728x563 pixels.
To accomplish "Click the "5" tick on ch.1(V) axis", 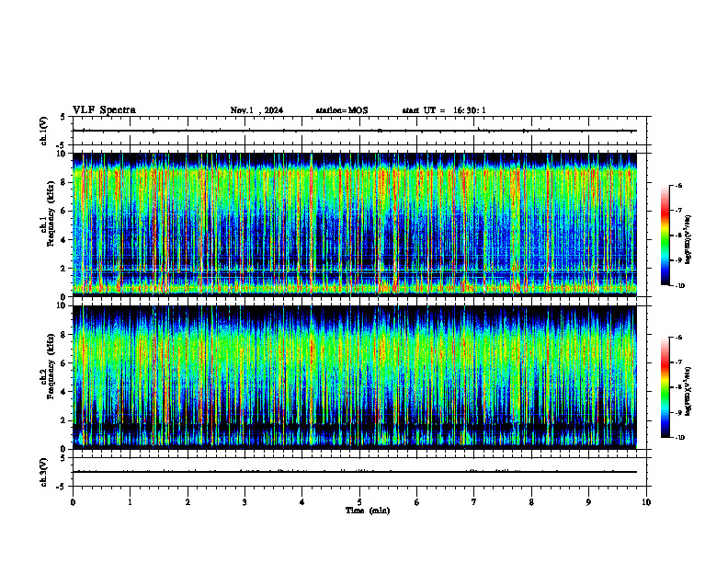I will (63, 117).
